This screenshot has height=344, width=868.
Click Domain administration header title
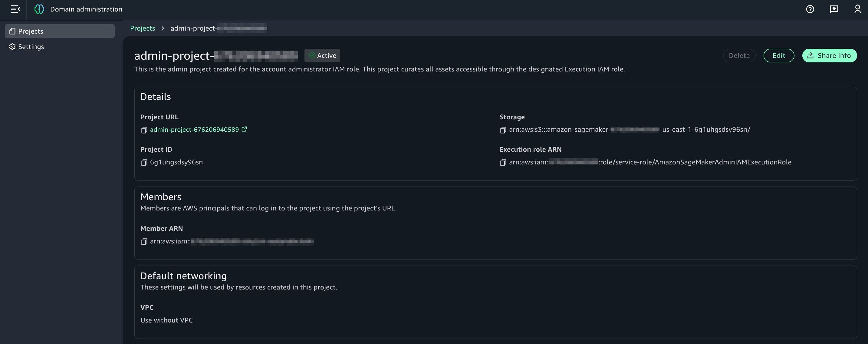[86, 9]
